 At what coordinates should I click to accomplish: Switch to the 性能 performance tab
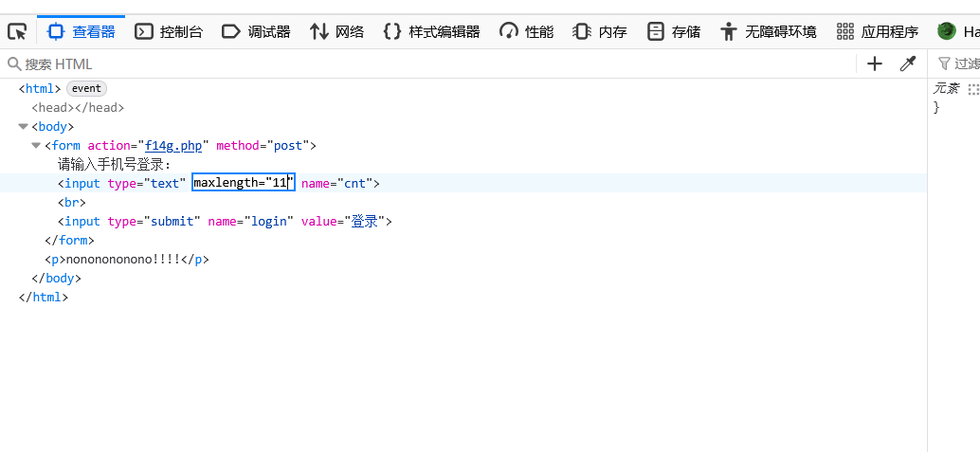(526, 31)
